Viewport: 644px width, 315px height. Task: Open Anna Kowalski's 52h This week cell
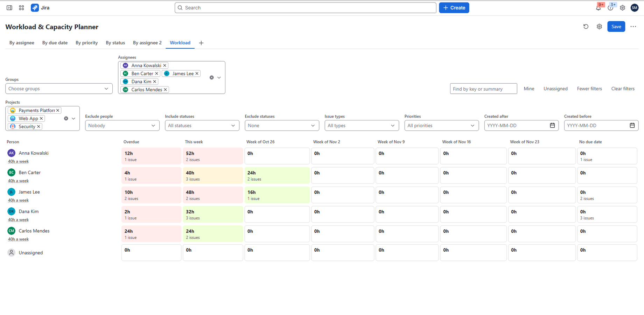tap(213, 156)
